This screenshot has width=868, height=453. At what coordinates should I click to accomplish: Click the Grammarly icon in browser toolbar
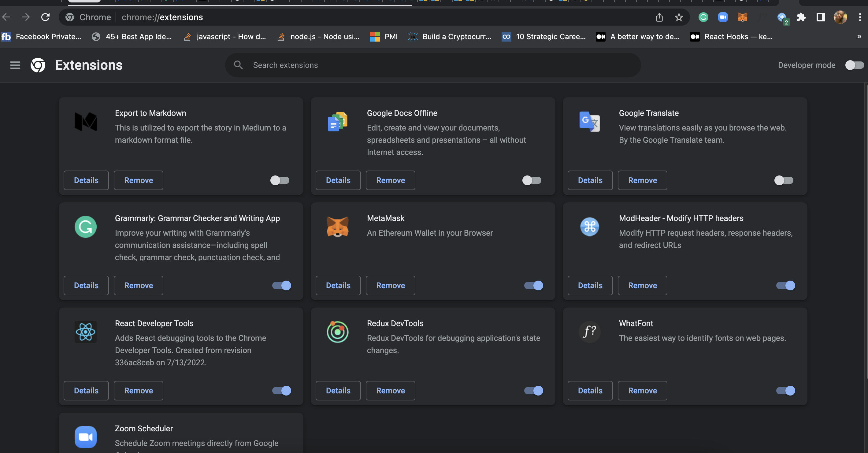pyautogui.click(x=703, y=17)
